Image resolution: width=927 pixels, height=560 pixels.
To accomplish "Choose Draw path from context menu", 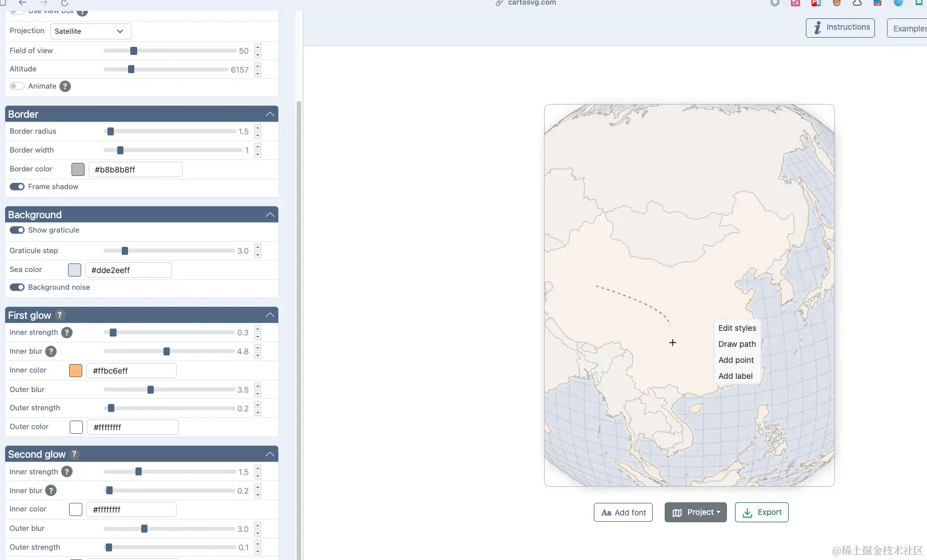I will pos(737,344).
